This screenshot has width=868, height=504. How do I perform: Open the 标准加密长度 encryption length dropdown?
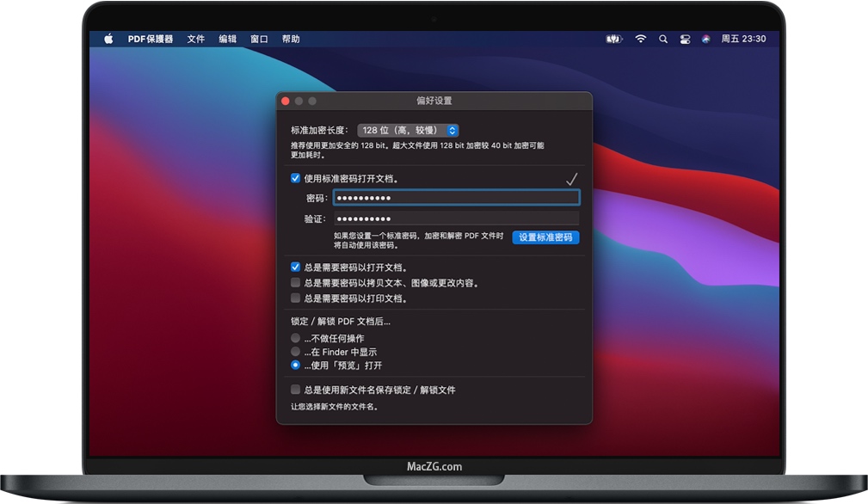(x=408, y=130)
